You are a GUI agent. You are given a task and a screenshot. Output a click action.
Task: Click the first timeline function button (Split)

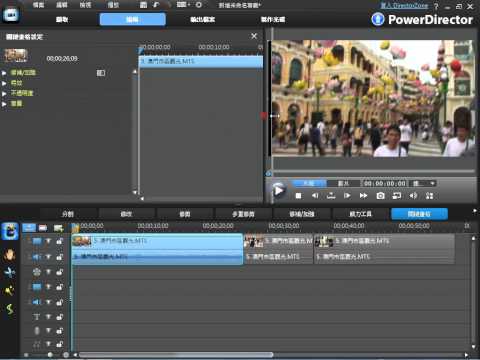[68, 214]
